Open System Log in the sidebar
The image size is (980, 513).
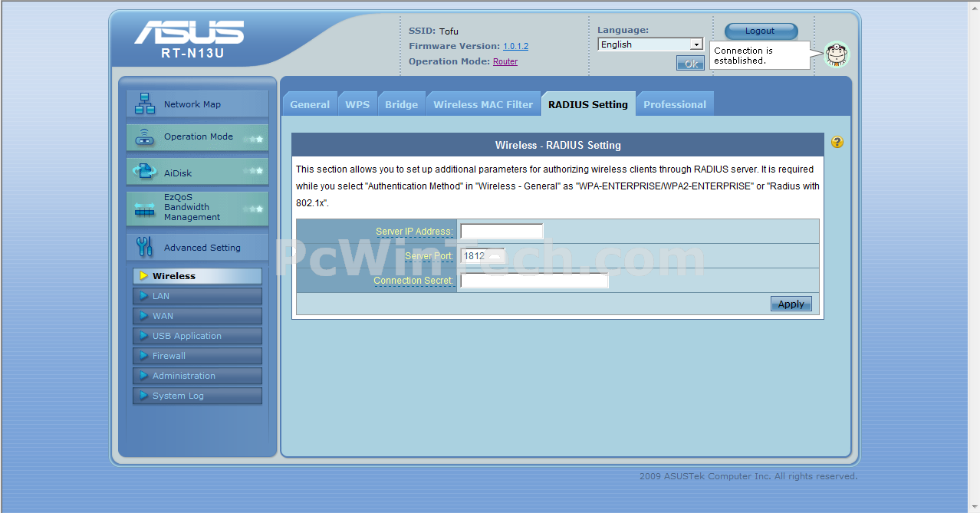tap(198, 396)
